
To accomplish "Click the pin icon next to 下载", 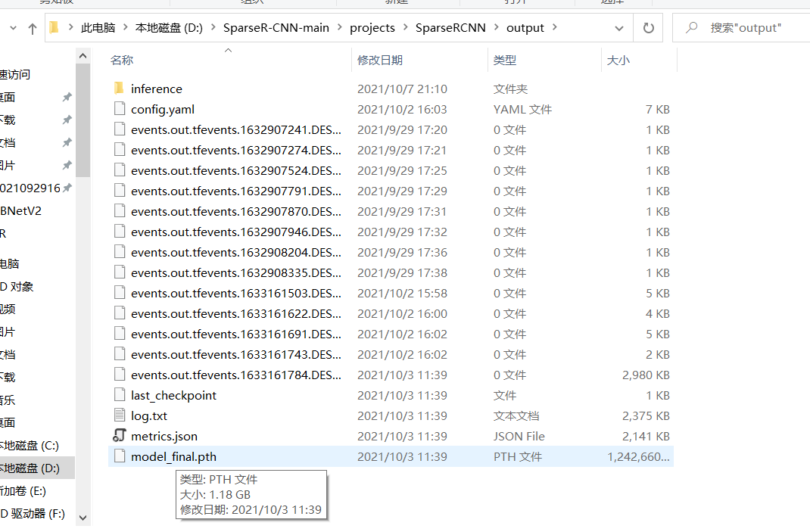I will (x=67, y=120).
